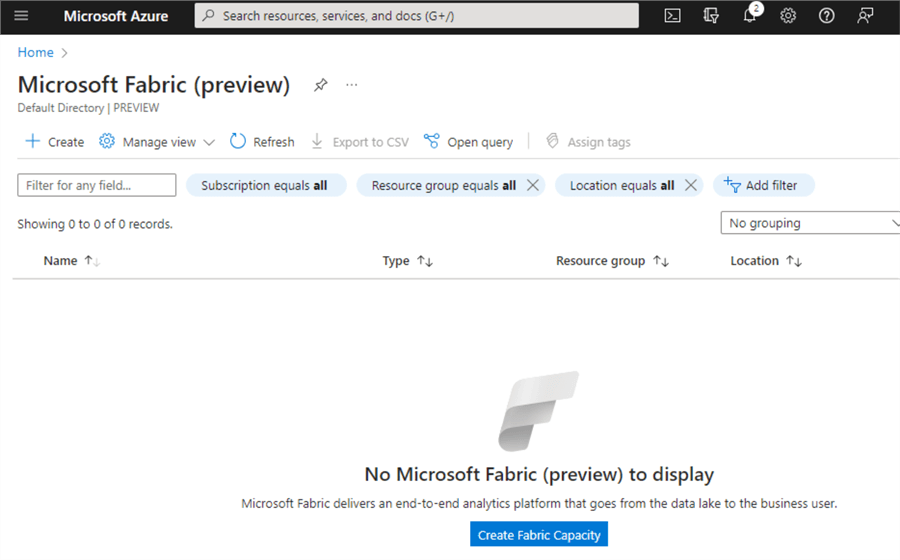Open the hamburger portal menu
Viewport: 900px width, 560px height.
point(21,15)
